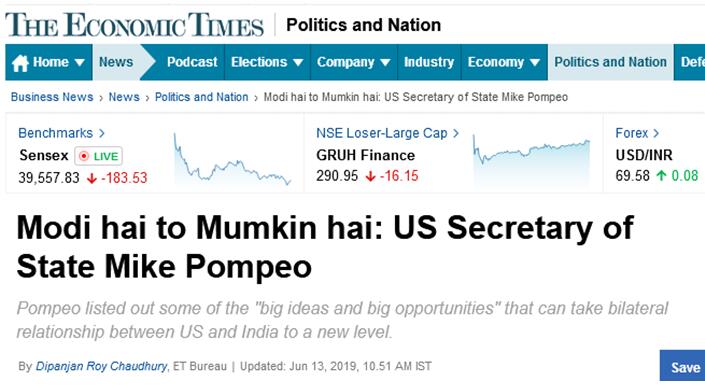705x385 pixels.
Task: Click the News breadcrumb link
Action: (124, 97)
